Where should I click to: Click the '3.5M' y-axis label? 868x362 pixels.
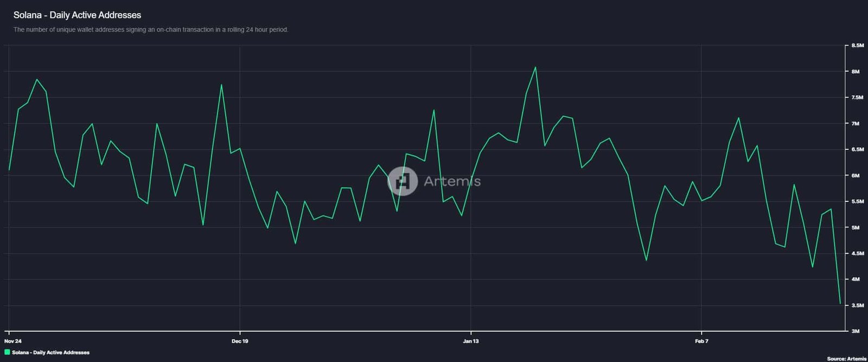tap(857, 306)
